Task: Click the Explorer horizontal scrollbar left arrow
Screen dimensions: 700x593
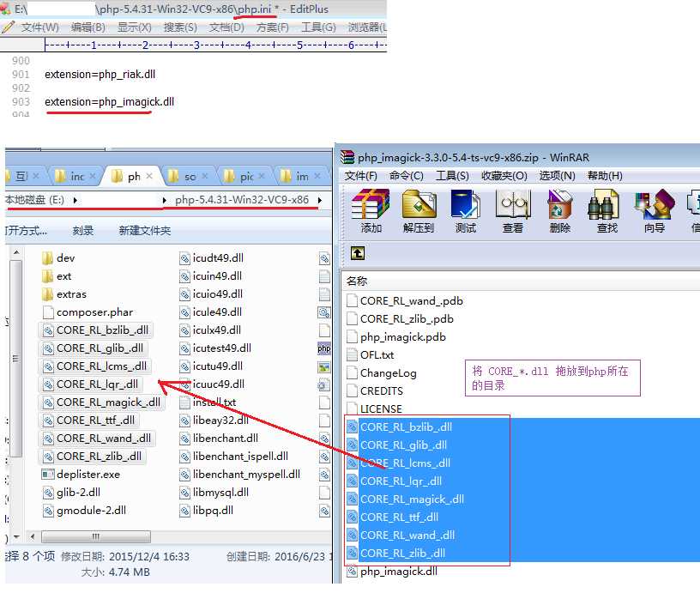Action: click(x=32, y=536)
